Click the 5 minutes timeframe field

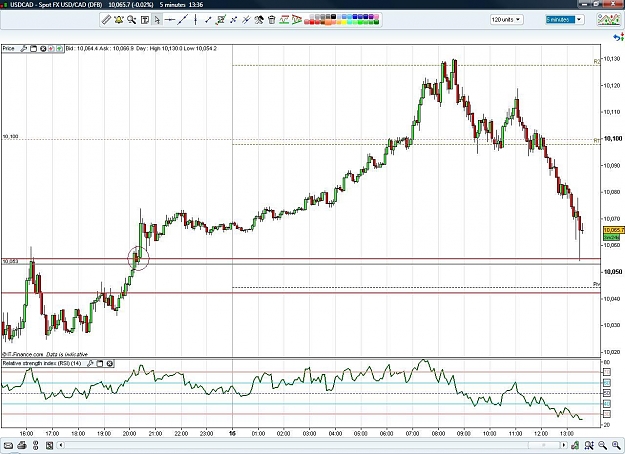[560, 20]
